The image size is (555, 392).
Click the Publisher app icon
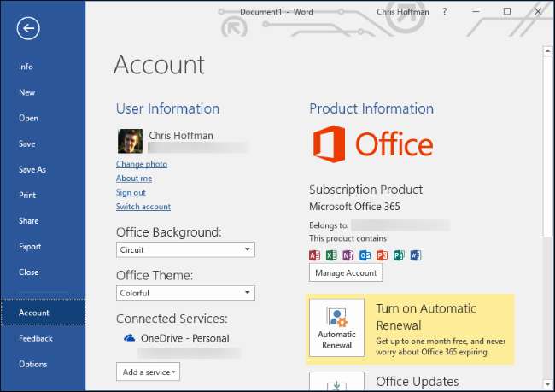click(x=399, y=255)
